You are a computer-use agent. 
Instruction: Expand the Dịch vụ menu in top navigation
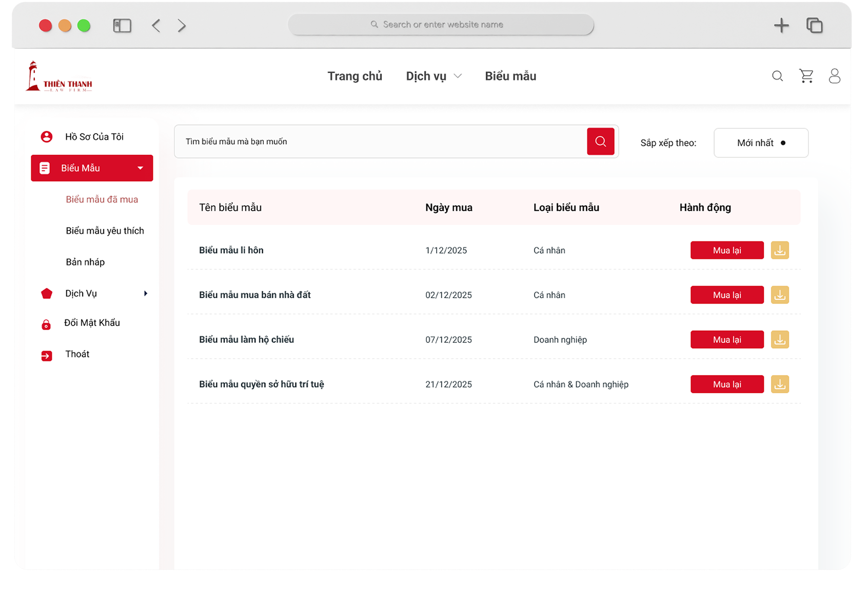(433, 76)
